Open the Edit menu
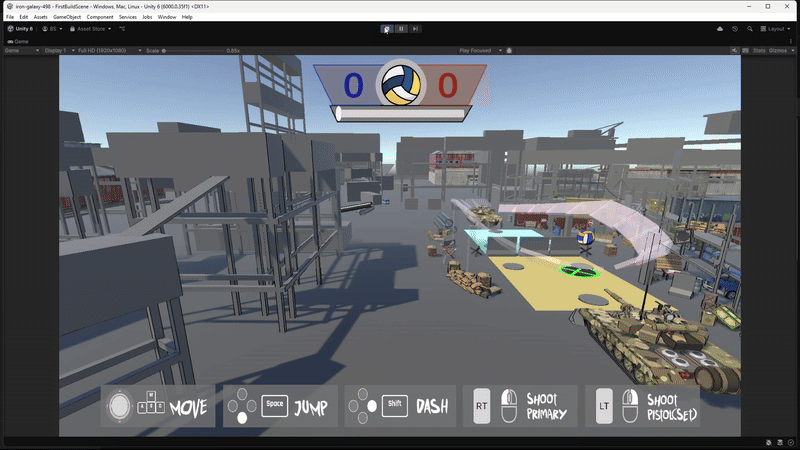Image resolution: width=800 pixels, height=450 pixels. (23, 17)
